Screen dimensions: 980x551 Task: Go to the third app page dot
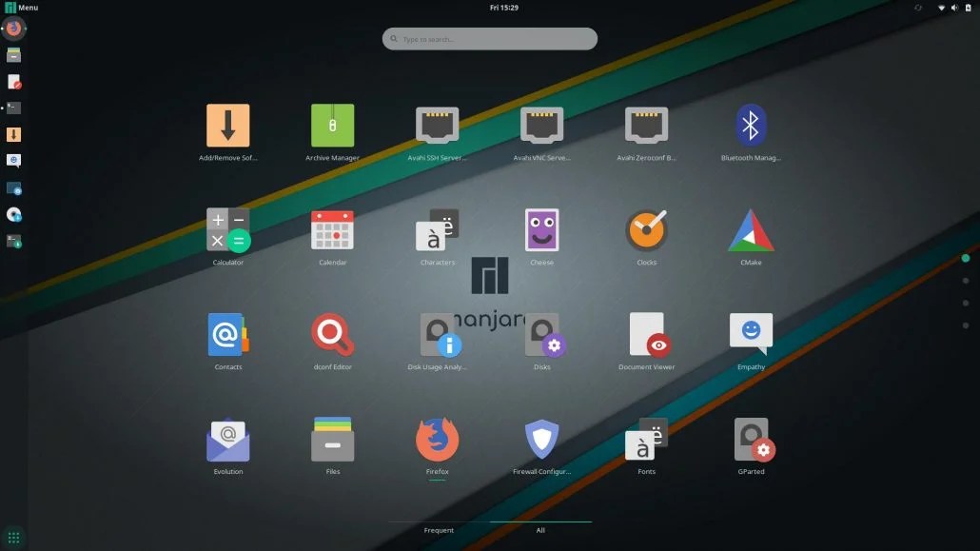966,304
